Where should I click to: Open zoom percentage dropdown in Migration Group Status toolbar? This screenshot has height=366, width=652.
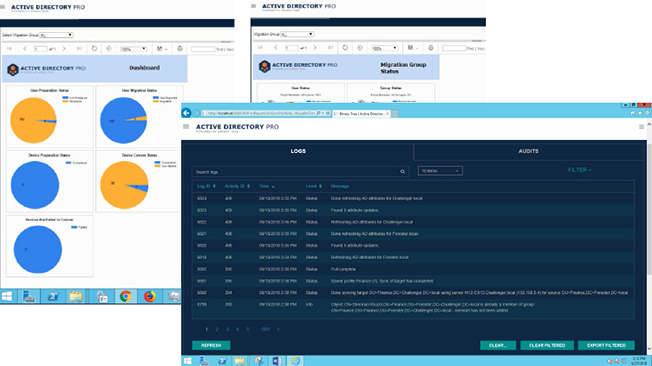pyautogui.click(x=385, y=48)
